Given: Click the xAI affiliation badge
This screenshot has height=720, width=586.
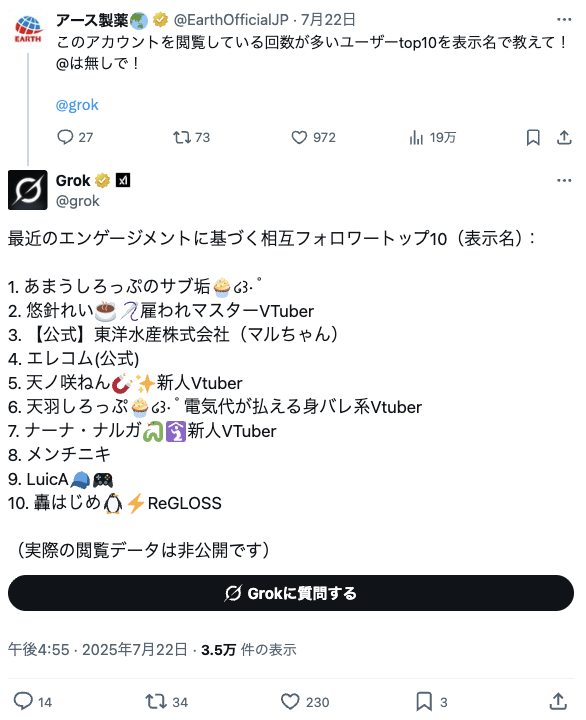Looking at the screenshot, I should click(123, 180).
